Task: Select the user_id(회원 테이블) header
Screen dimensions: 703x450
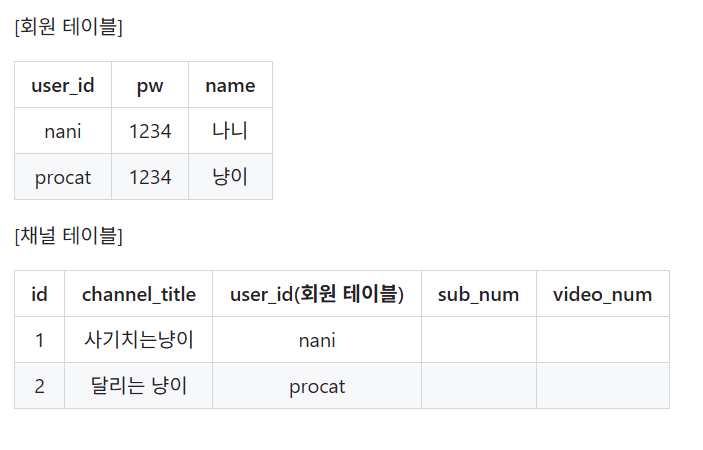Action: [x=317, y=294]
